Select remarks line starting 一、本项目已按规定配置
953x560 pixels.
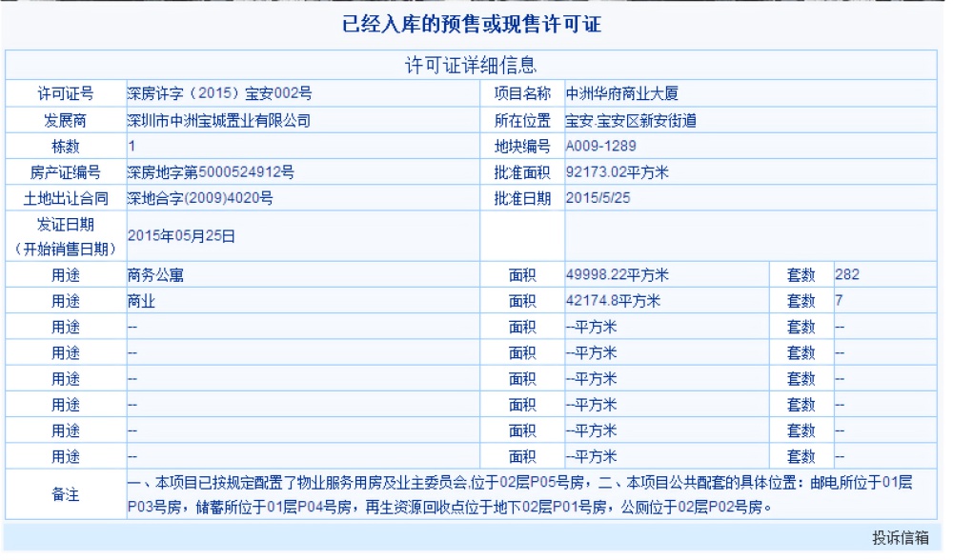(520, 483)
